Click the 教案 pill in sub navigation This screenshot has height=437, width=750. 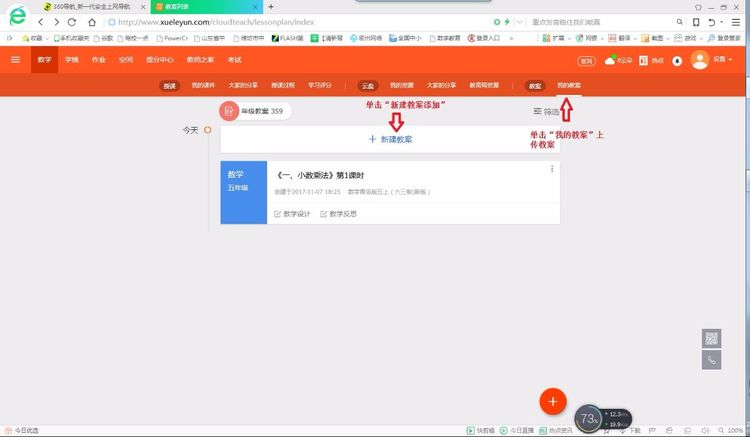pyautogui.click(x=535, y=86)
